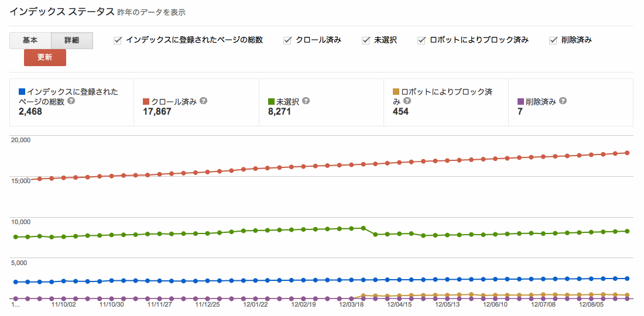Click the orange robots-blocked color swatch
Image resolution: width=644 pixels, height=316 pixels.
coord(396,92)
